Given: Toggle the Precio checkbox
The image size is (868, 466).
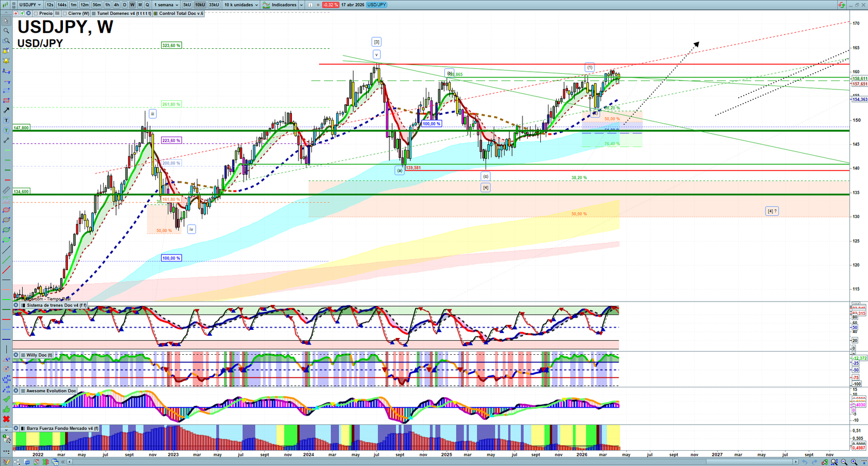Looking at the screenshot, I should pos(36,14).
